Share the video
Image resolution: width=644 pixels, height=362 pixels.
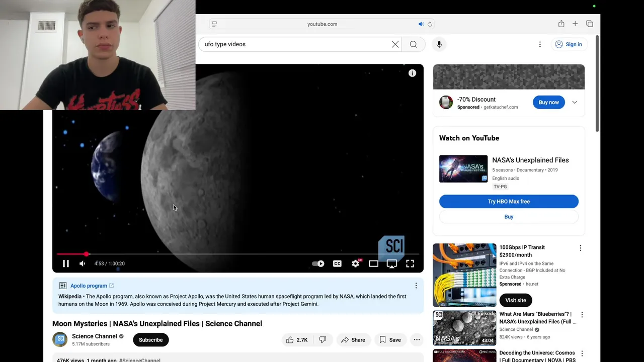tap(353, 340)
